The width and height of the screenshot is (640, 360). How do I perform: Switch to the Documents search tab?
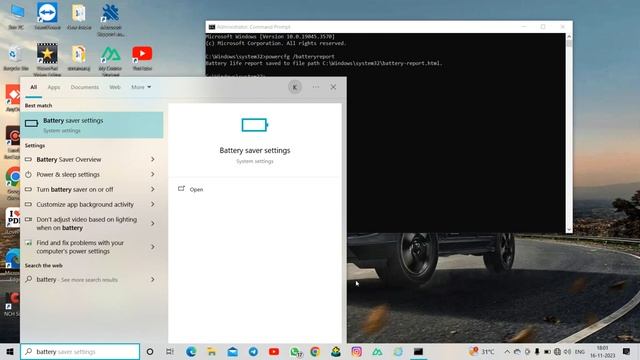pyautogui.click(x=84, y=87)
